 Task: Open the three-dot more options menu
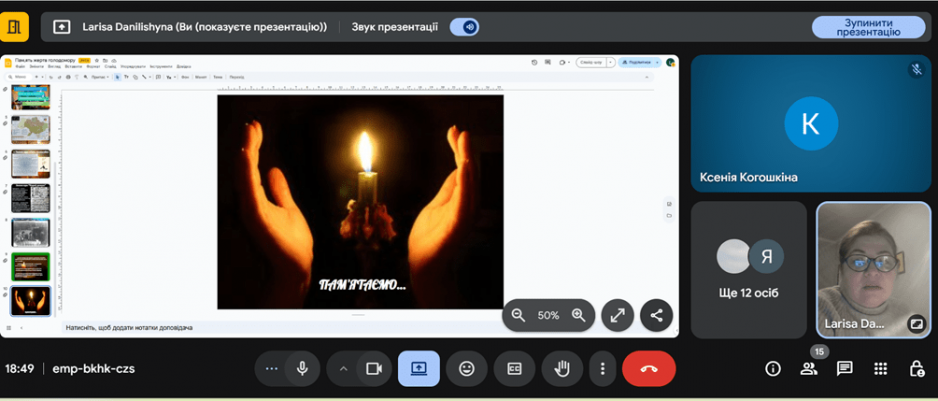point(602,369)
